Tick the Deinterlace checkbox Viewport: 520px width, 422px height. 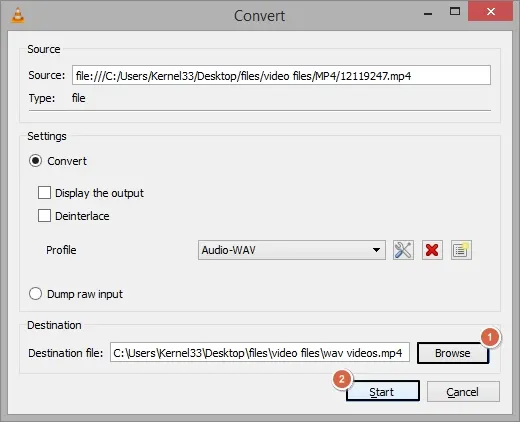point(44,216)
